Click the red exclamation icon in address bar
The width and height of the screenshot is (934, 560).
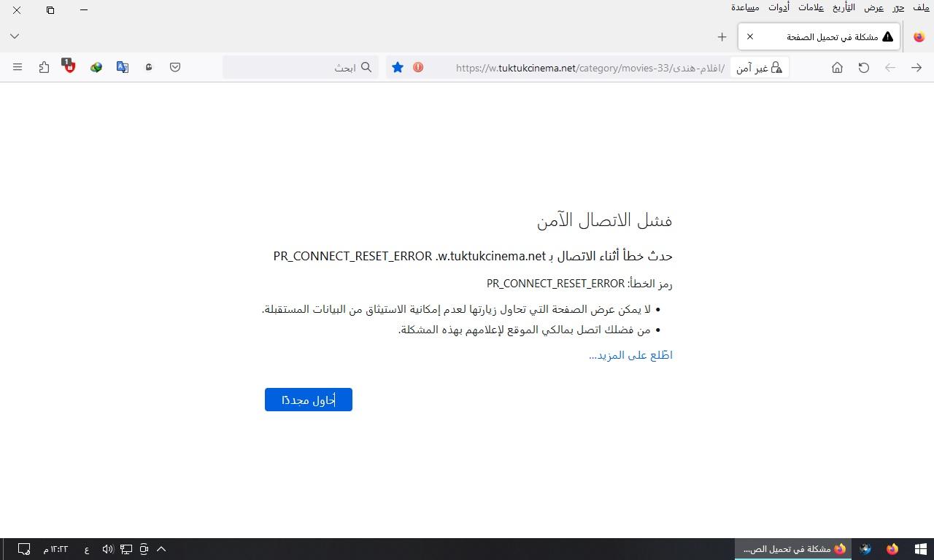point(418,67)
